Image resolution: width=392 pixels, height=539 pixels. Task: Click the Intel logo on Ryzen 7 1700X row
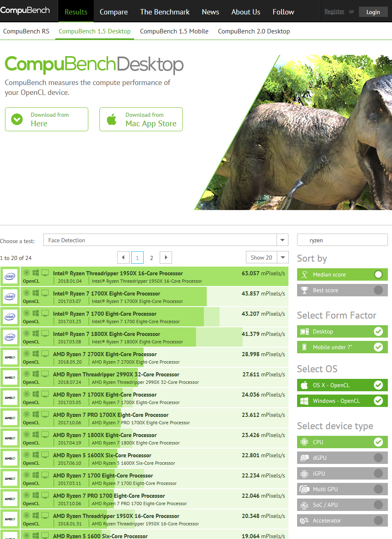pyautogui.click(x=10, y=297)
